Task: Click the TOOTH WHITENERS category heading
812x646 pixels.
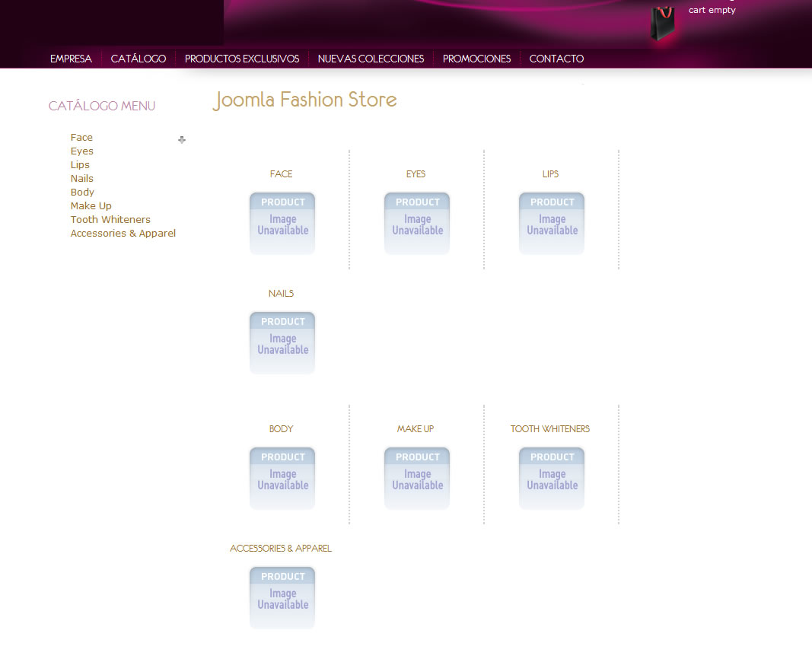Action: [550, 429]
